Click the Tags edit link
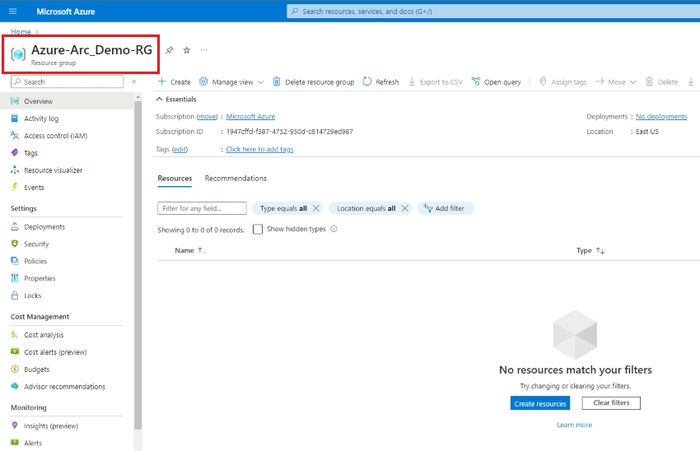 point(179,149)
